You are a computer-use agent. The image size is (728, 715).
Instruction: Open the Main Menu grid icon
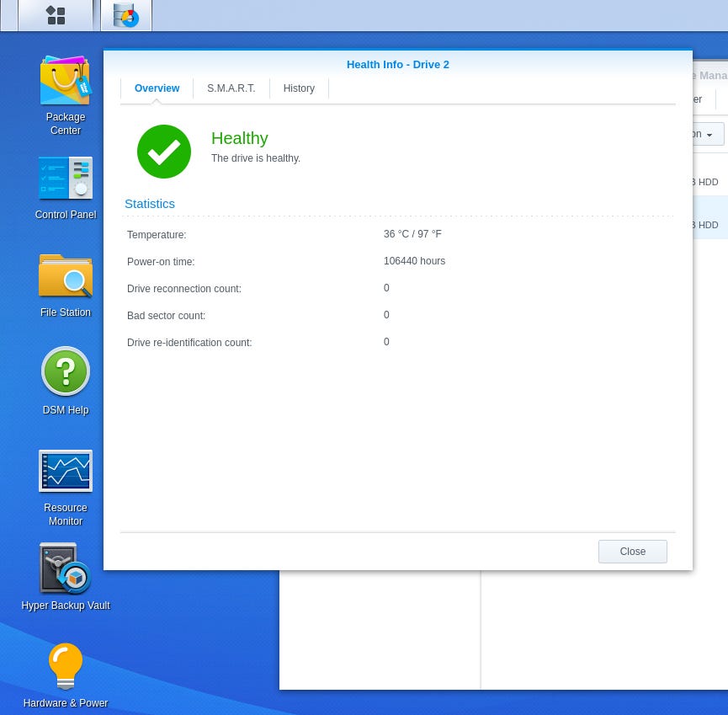tap(56, 15)
